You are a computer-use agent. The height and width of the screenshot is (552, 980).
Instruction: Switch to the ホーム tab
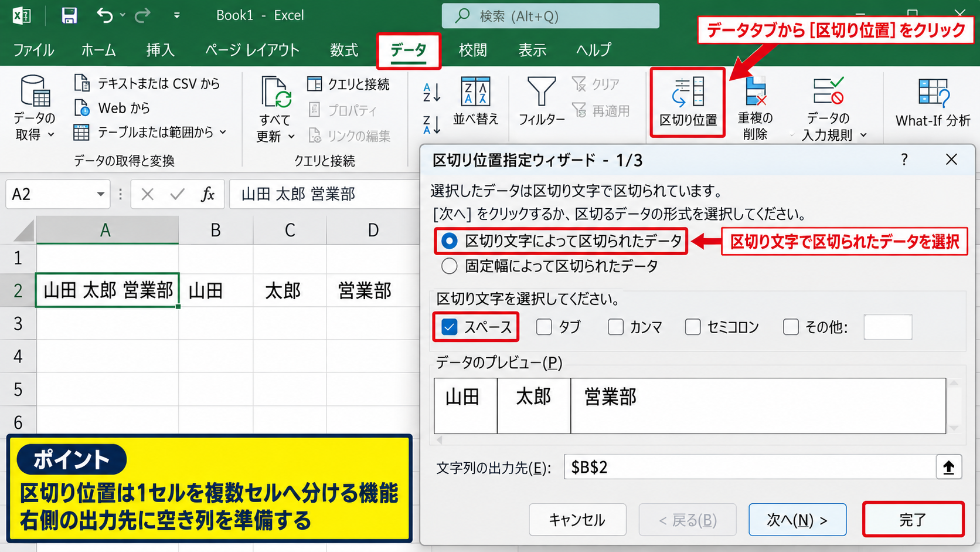(98, 50)
